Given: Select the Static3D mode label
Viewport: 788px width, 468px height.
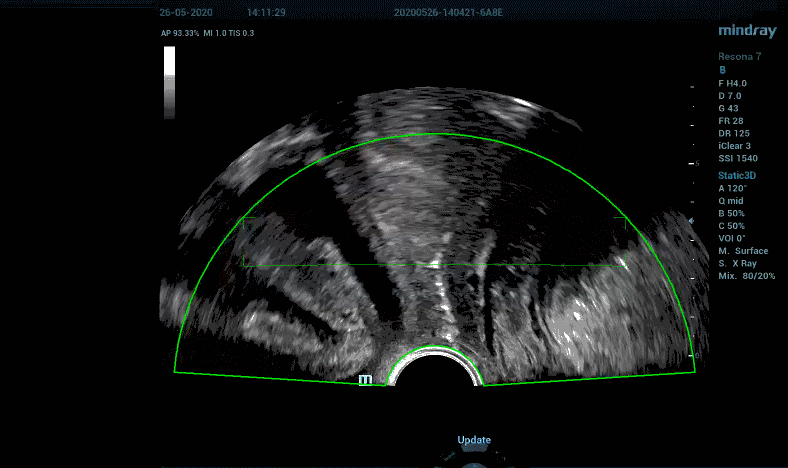Looking at the screenshot, I should (739, 174).
